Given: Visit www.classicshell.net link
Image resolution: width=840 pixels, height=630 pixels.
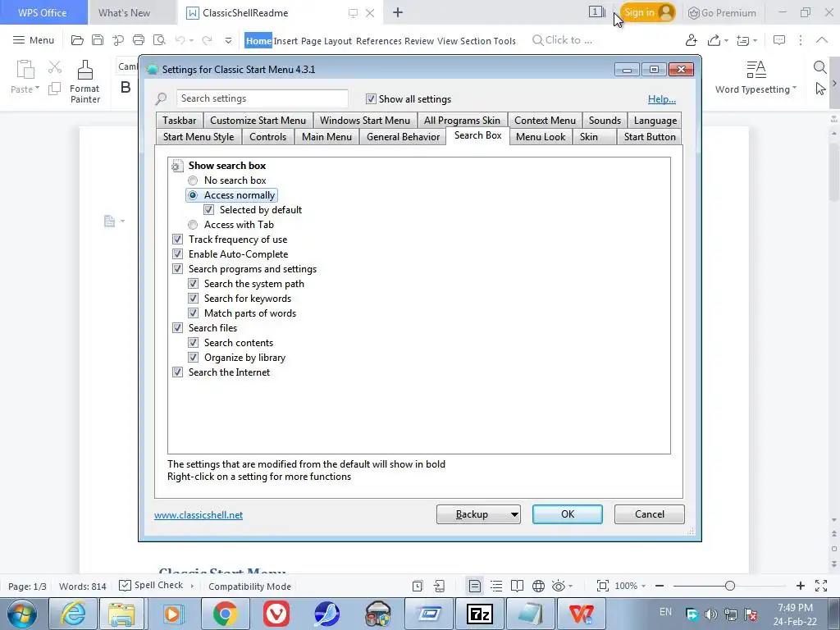Looking at the screenshot, I should coord(199,515).
